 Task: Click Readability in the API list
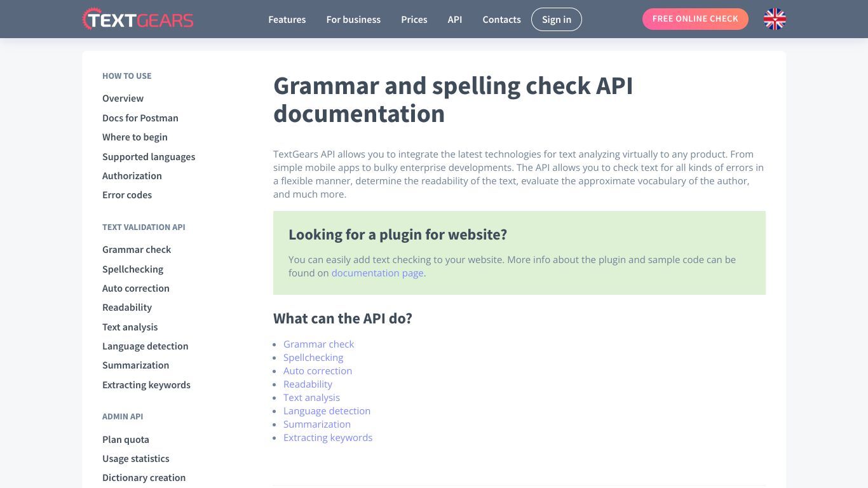(308, 384)
